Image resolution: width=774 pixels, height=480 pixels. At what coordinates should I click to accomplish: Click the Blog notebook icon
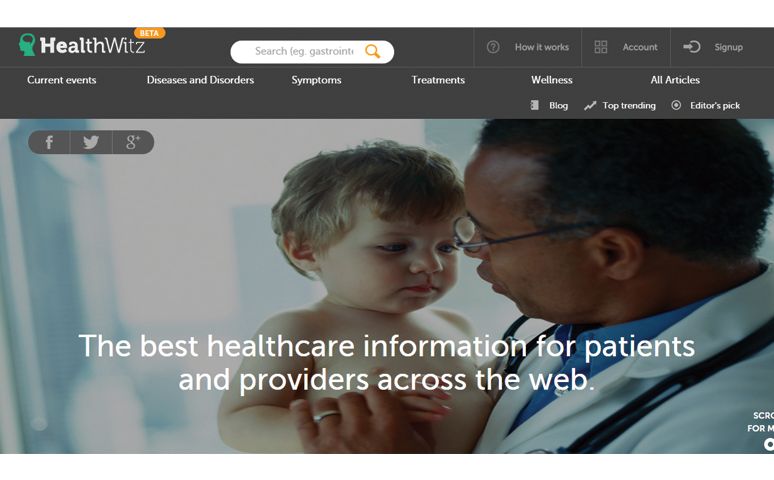point(534,105)
